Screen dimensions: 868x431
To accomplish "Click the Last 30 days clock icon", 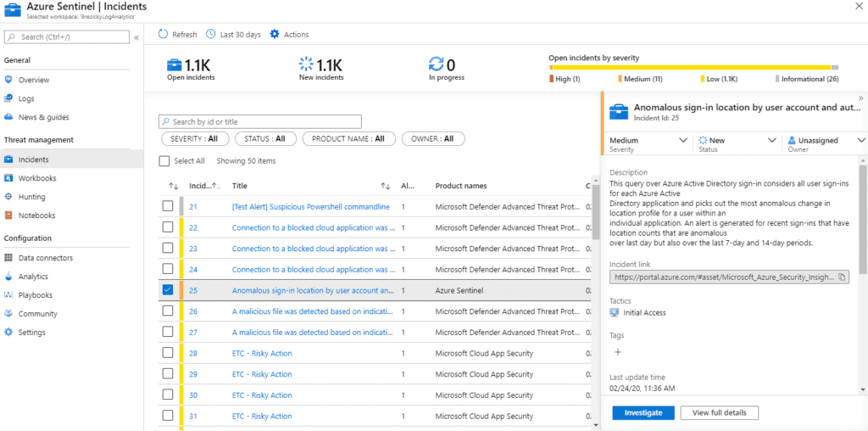I will point(211,34).
